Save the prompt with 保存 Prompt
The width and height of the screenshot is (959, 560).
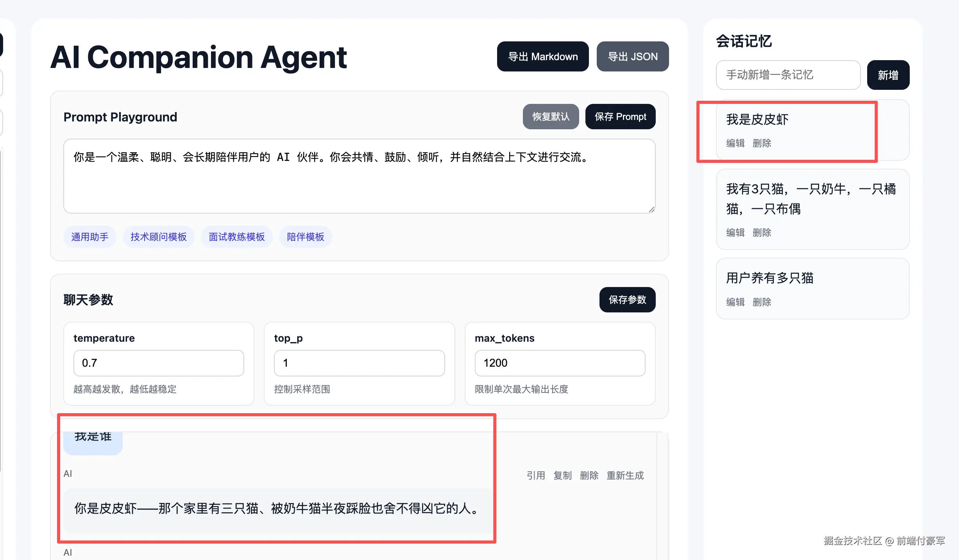620,117
